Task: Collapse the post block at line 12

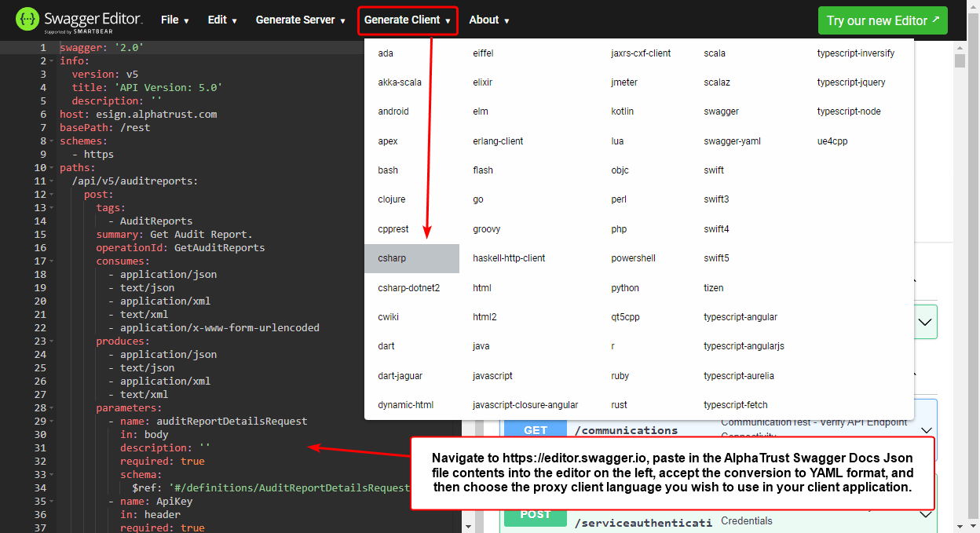Action: tap(53, 195)
